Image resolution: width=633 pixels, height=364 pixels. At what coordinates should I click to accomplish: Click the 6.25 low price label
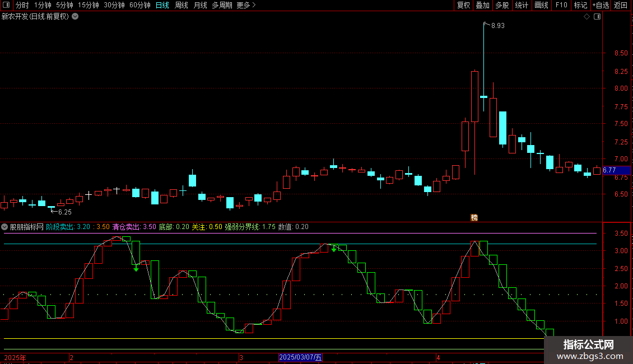[x=64, y=212]
